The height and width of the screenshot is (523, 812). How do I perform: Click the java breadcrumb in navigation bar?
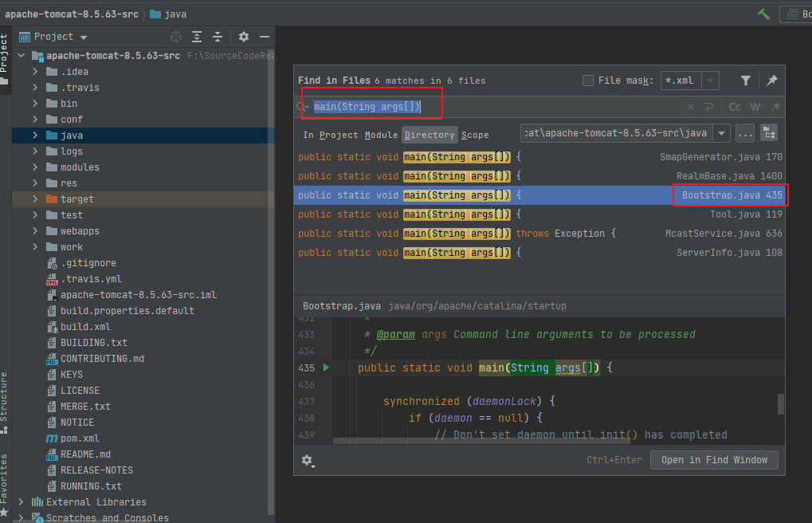coord(168,14)
